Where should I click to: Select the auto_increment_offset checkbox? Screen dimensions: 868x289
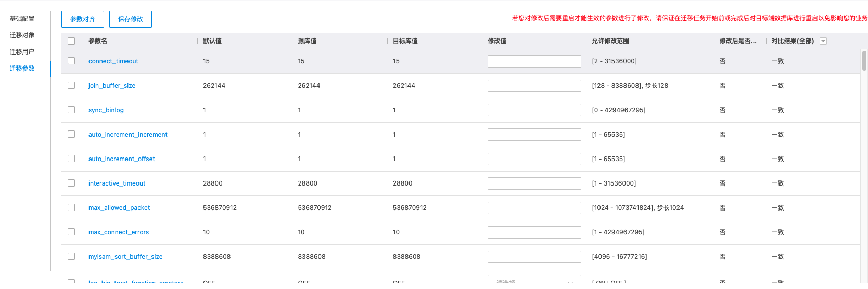71,159
